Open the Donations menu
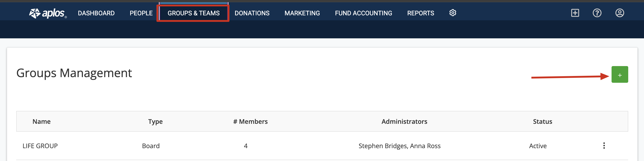 pyautogui.click(x=252, y=13)
